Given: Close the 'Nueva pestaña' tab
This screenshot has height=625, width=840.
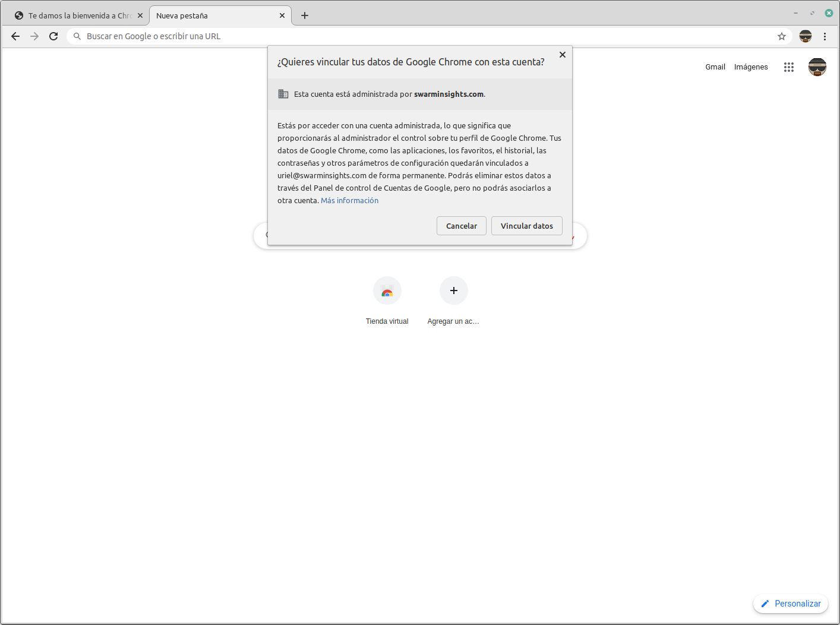Looking at the screenshot, I should point(282,15).
